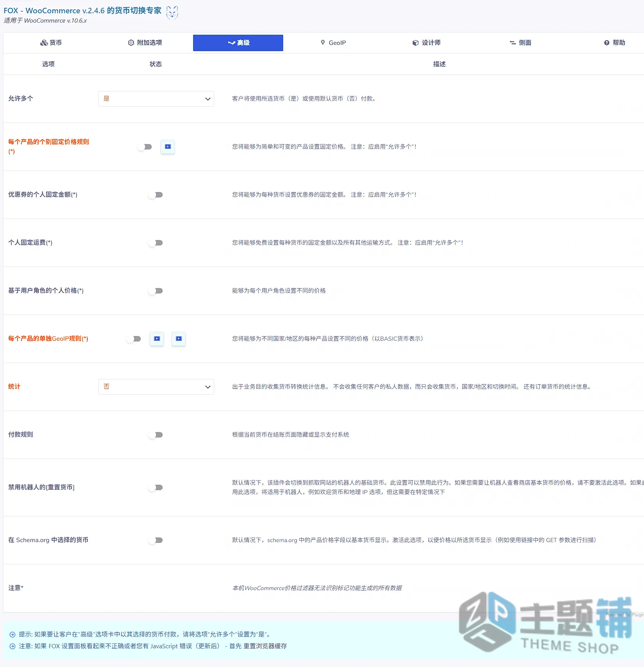This screenshot has width=644, height=667.
Task: Select the 高级 (Advanced) tab
Action: [x=238, y=43]
